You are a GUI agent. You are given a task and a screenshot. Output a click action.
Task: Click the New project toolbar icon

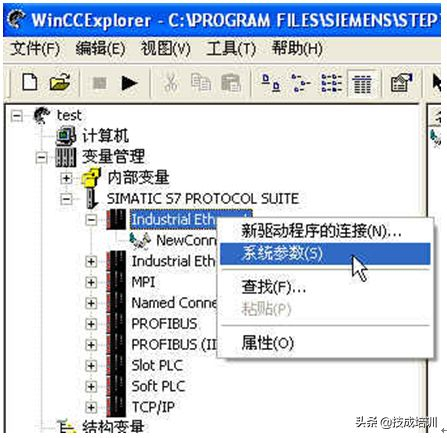pos(30,82)
